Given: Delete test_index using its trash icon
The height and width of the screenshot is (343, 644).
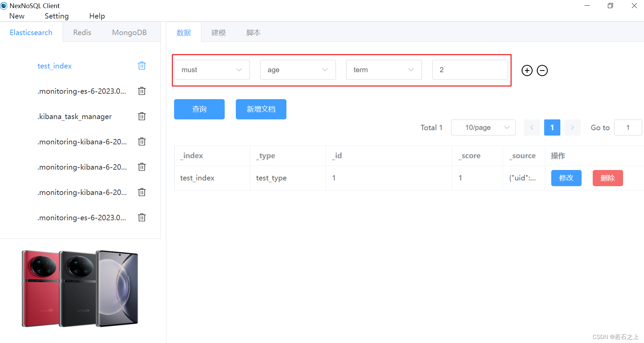Looking at the screenshot, I should [x=142, y=65].
